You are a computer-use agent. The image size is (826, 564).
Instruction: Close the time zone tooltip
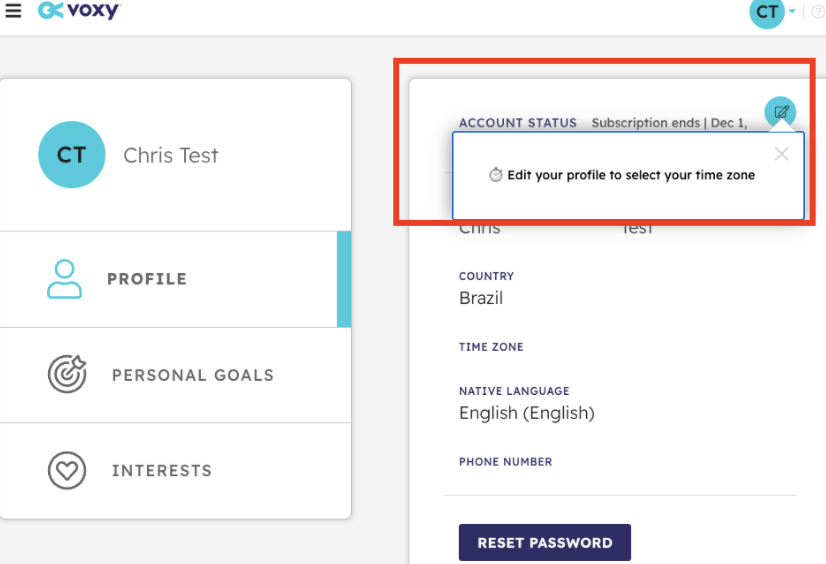pyautogui.click(x=782, y=154)
